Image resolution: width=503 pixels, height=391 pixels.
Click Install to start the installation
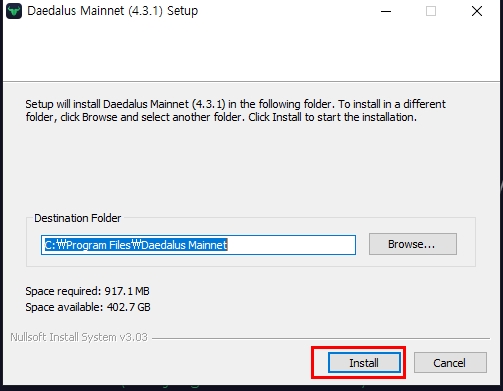pyautogui.click(x=364, y=363)
